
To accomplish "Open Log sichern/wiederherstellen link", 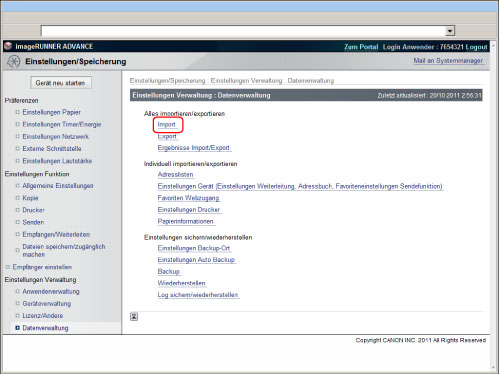I will point(198,295).
